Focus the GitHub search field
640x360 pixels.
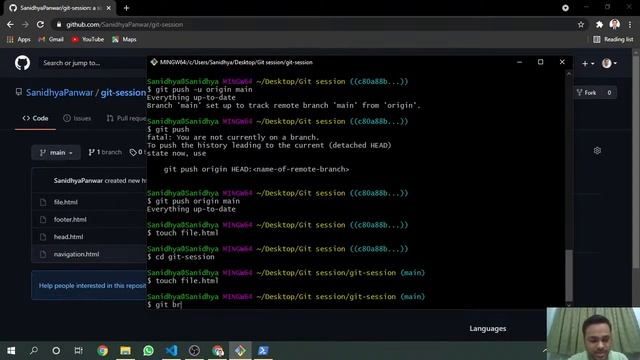(93, 63)
